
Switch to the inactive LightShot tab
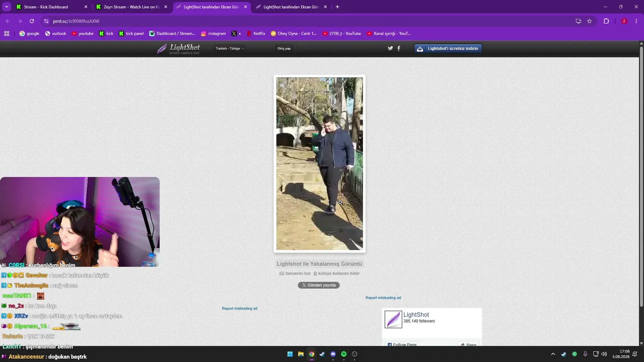(291, 7)
